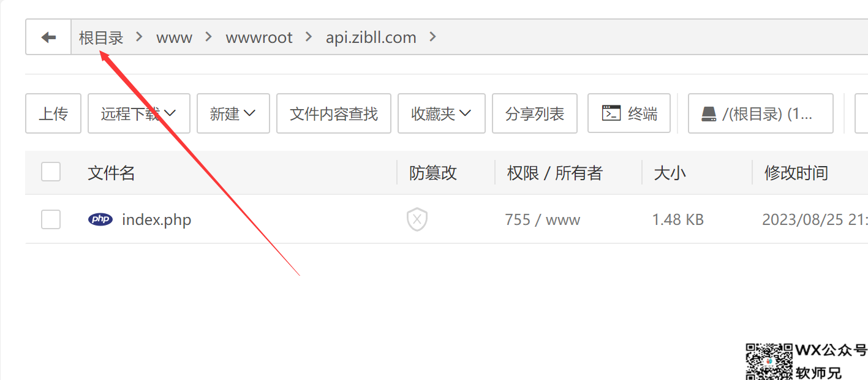The width and height of the screenshot is (868, 380).
Task: Open 文件内容查找 search button
Action: pyautogui.click(x=334, y=113)
